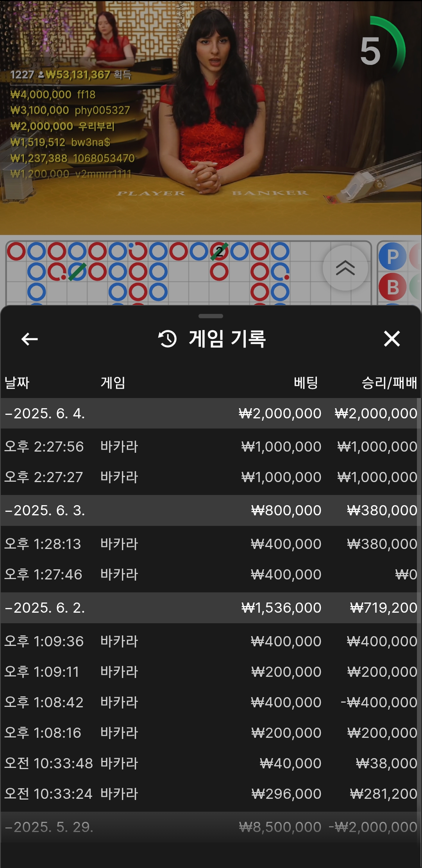Open the 오후 1:09:11 바카라 round
This screenshot has height=868, width=422.
coord(211,672)
